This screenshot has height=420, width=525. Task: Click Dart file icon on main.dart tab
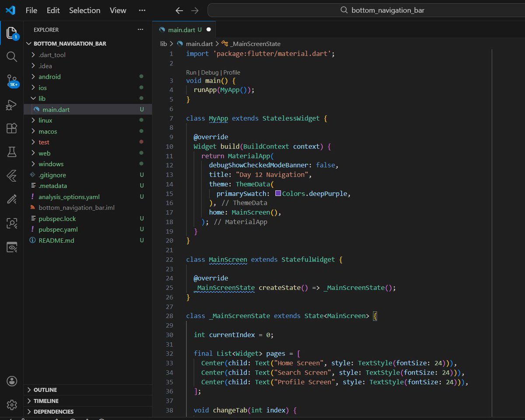[x=162, y=30]
